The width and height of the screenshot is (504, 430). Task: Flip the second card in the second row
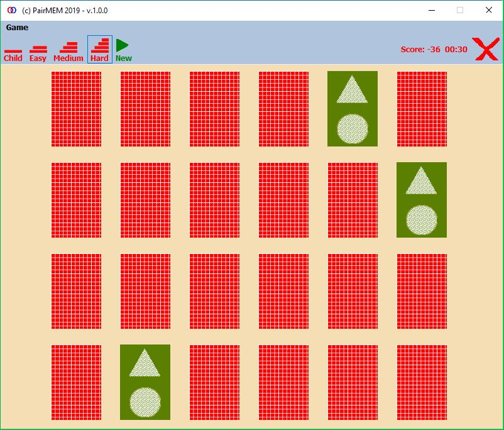[145, 200]
